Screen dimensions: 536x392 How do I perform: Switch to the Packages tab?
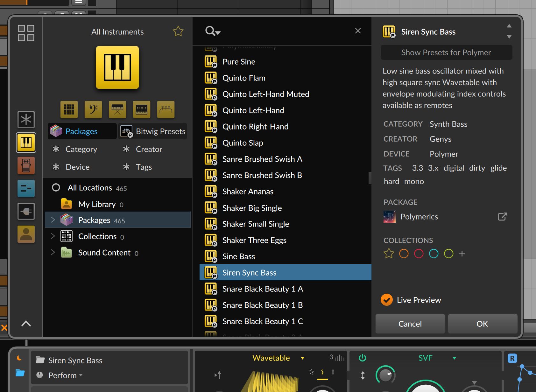[x=81, y=131]
